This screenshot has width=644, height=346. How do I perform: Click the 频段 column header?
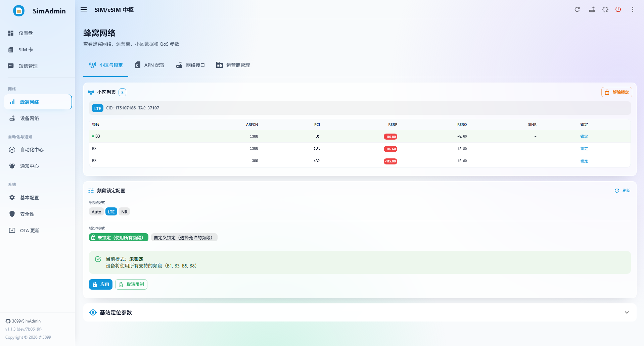96,125
